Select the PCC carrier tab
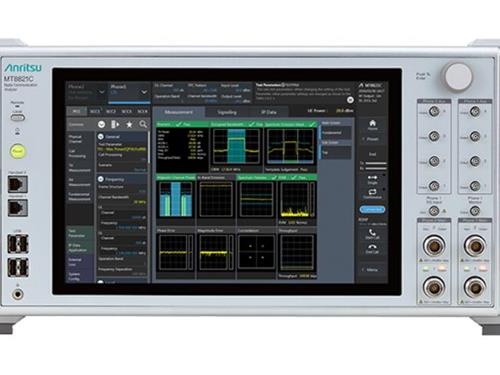500x375 pixels. pyautogui.click(x=76, y=111)
